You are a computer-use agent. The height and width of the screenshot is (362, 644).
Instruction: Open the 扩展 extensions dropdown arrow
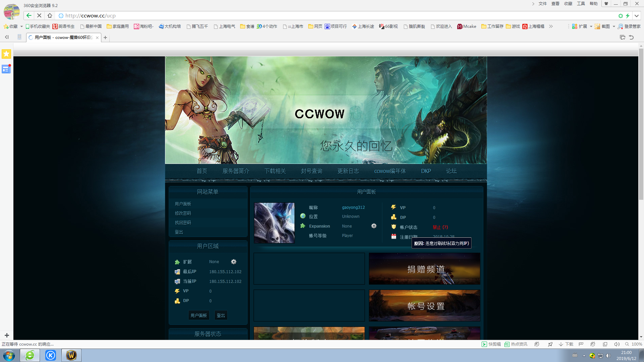tap(591, 26)
